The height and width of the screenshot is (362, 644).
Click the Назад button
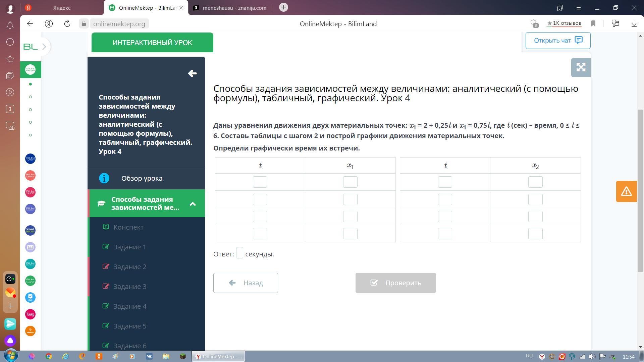(x=246, y=283)
